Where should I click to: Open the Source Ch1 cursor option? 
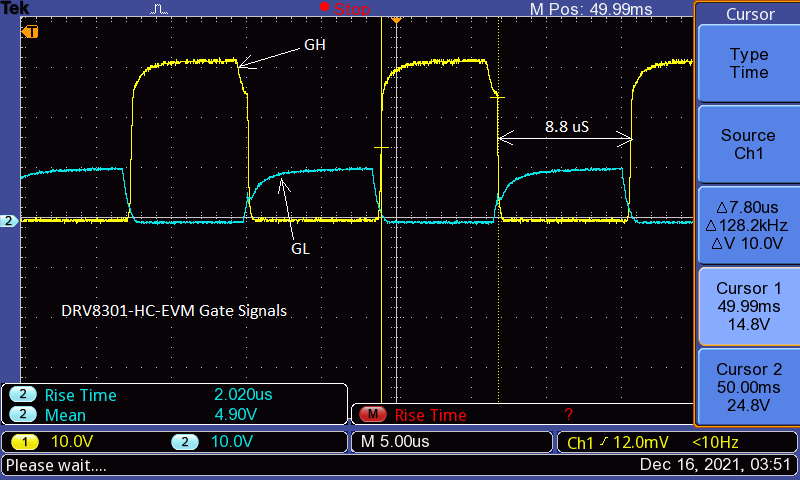click(748, 144)
